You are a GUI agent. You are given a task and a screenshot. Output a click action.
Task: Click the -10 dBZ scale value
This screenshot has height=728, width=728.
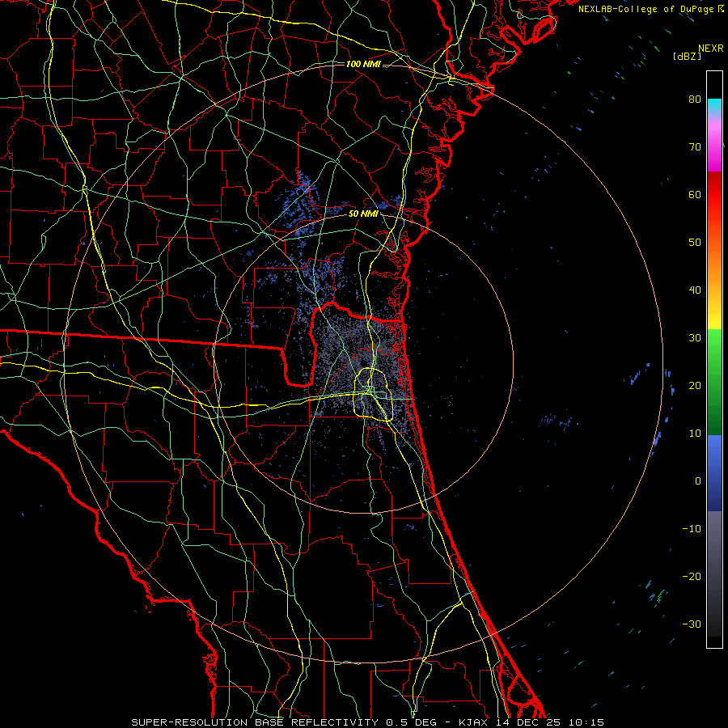tap(692, 529)
